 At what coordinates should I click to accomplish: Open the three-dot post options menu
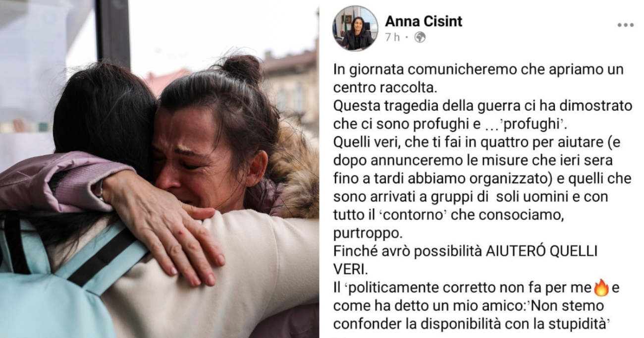click(x=625, y=25)
